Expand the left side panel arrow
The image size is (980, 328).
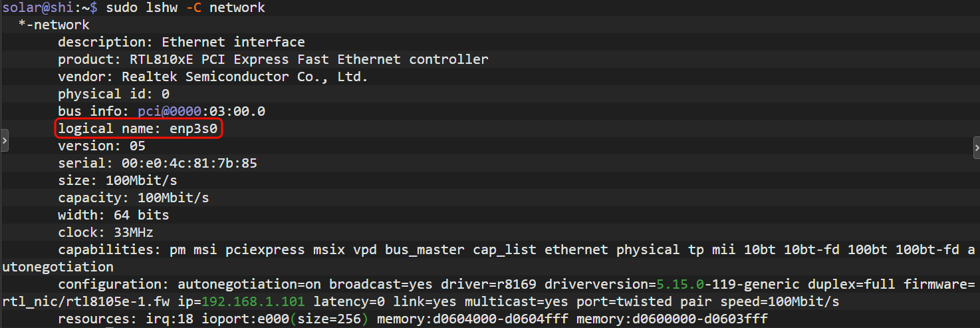tap(4, 142)
